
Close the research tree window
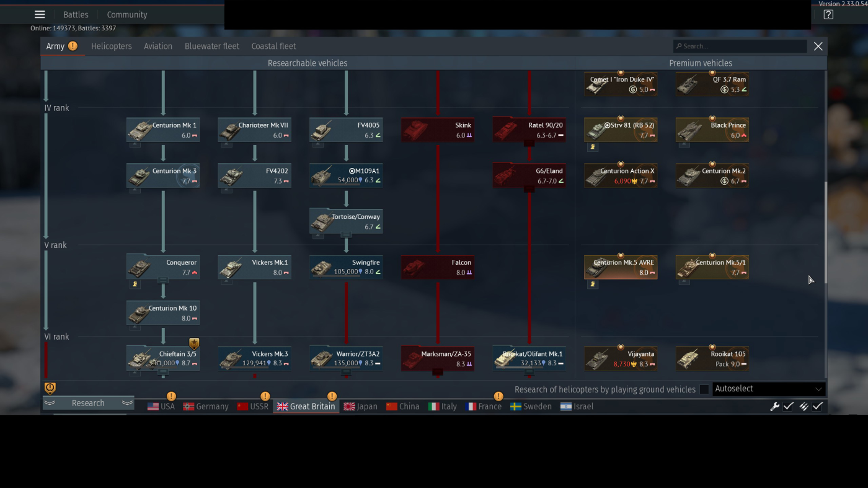tap(818, 46)
